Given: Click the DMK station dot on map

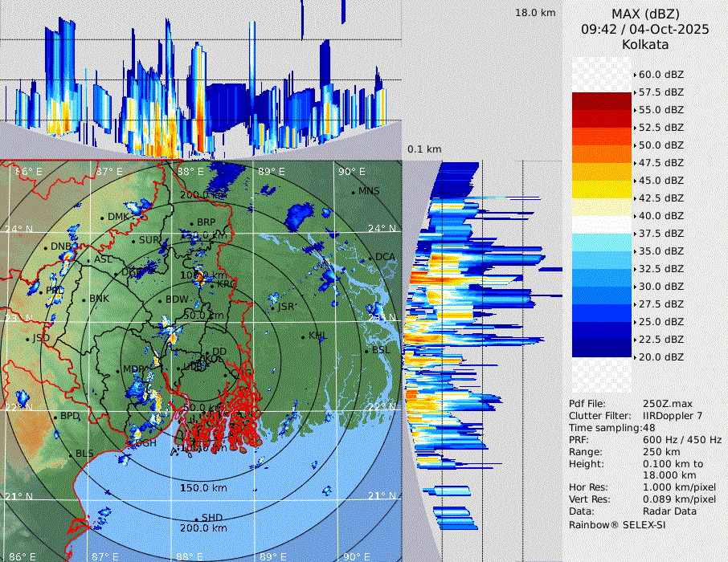Looking at the screenshot, I should point(103,218).
